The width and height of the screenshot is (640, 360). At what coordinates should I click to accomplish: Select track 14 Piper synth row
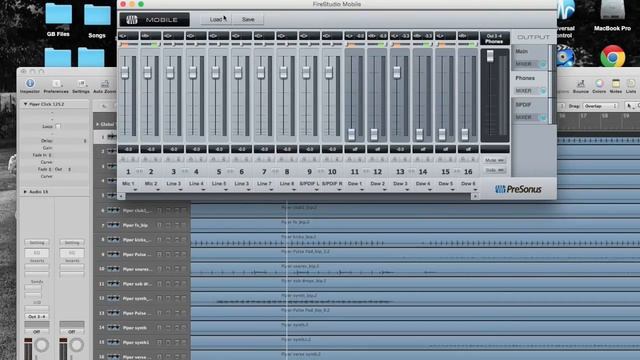141,327
